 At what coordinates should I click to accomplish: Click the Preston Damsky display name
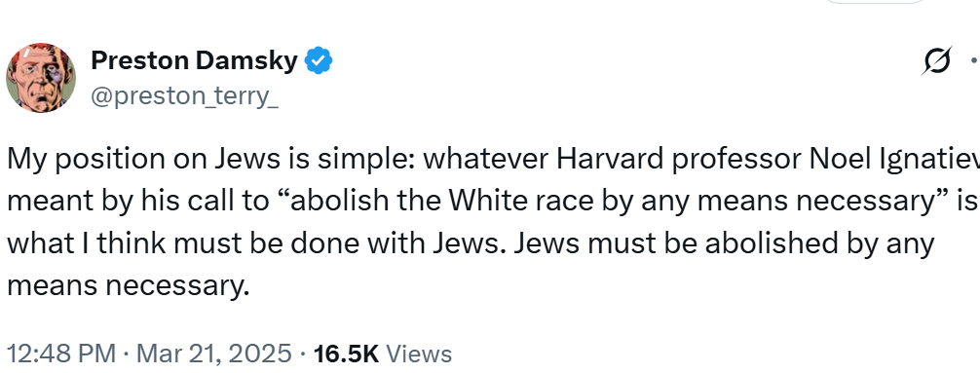click(194, 60)
